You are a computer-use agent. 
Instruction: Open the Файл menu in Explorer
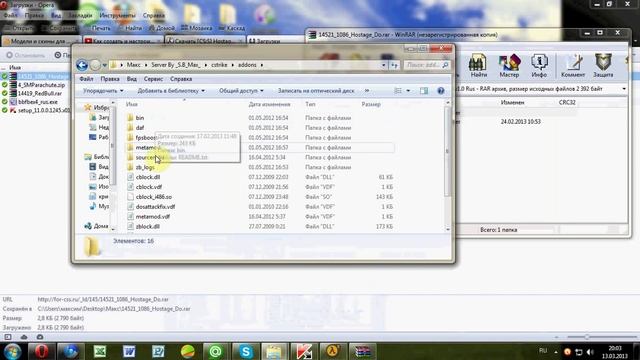click(86, 79)
